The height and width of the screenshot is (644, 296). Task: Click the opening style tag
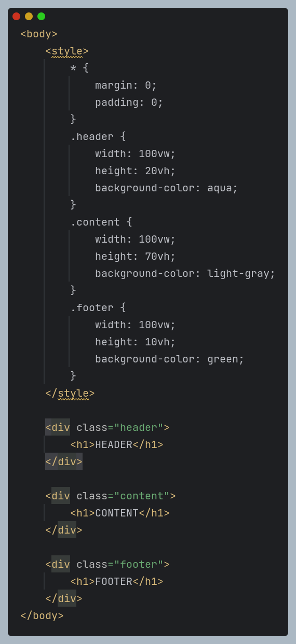click(67, 51)
